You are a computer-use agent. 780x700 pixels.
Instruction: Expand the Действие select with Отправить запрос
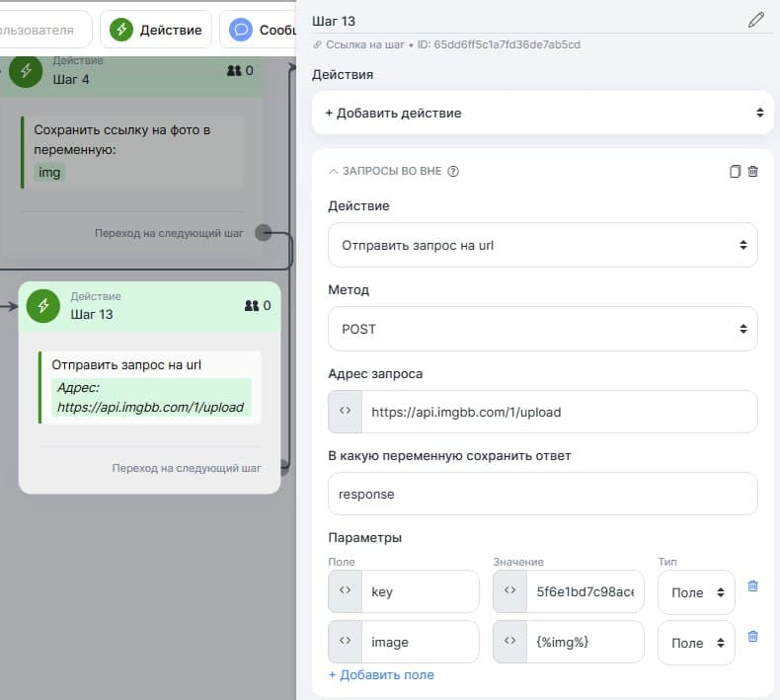tap(542, 245)
